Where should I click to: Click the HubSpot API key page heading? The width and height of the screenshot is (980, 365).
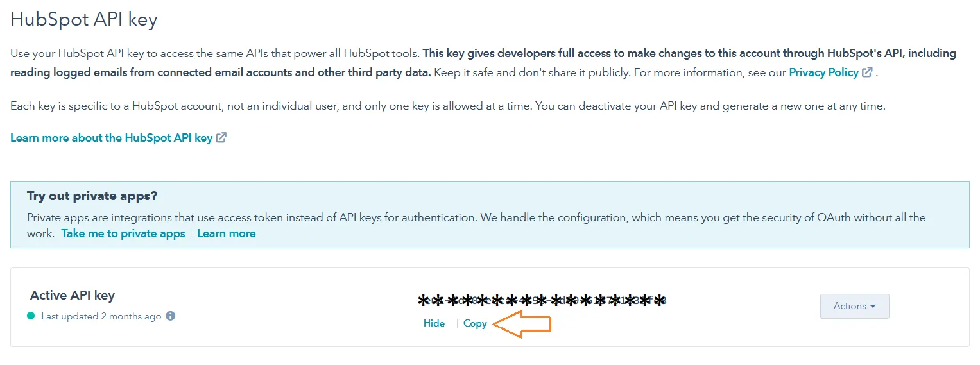tap(84, 19)
